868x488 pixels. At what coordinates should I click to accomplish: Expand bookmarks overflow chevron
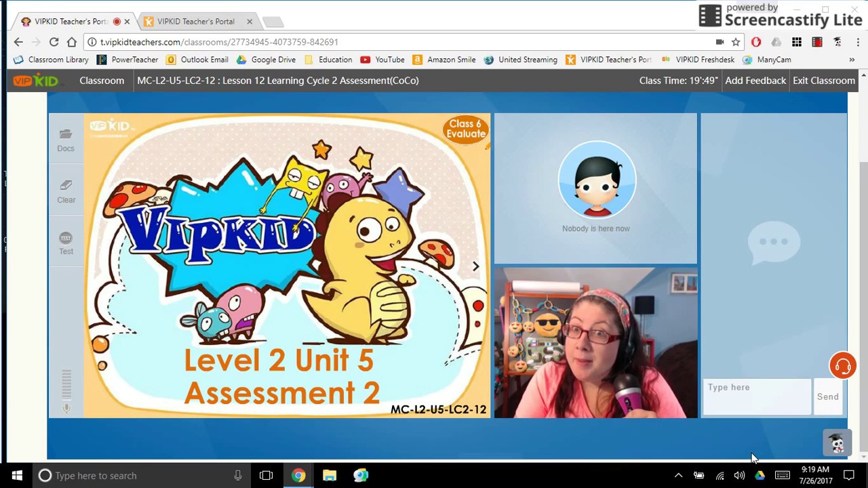tap(852, 60)
